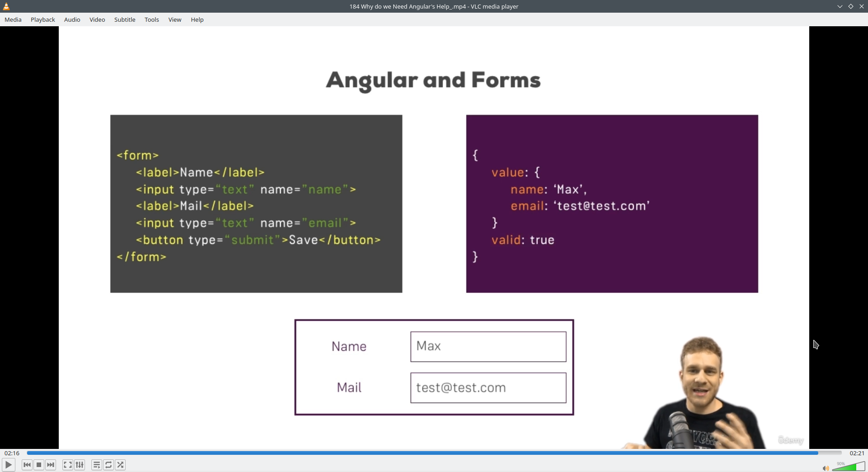Open the extended settings equalizer panel
The image size is (868, 472).
pos(80,465)
